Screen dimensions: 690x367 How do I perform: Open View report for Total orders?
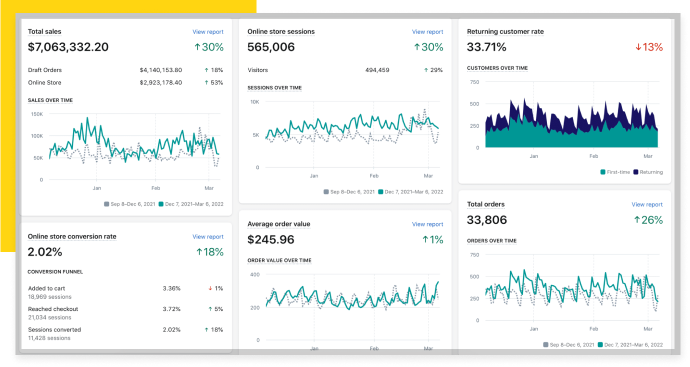647,205
